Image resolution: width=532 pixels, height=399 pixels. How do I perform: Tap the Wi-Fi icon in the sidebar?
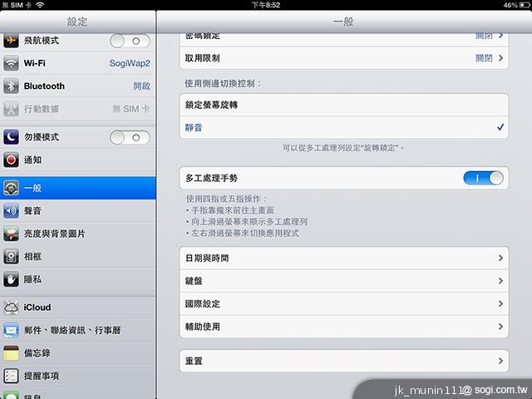[11, 63]
